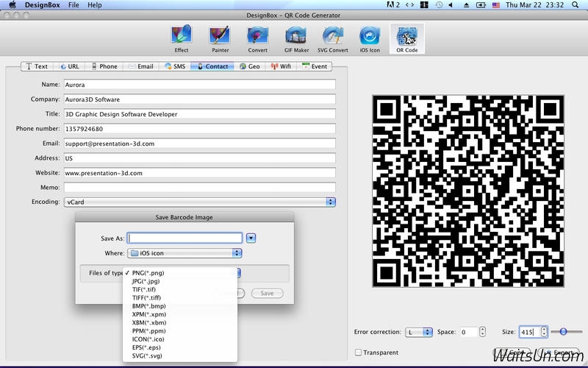Image resolution: width=588 pixels, height=368 pixels.
Task: Open the Encoding vCard dropdown
Action: click(x=199, y=202)
